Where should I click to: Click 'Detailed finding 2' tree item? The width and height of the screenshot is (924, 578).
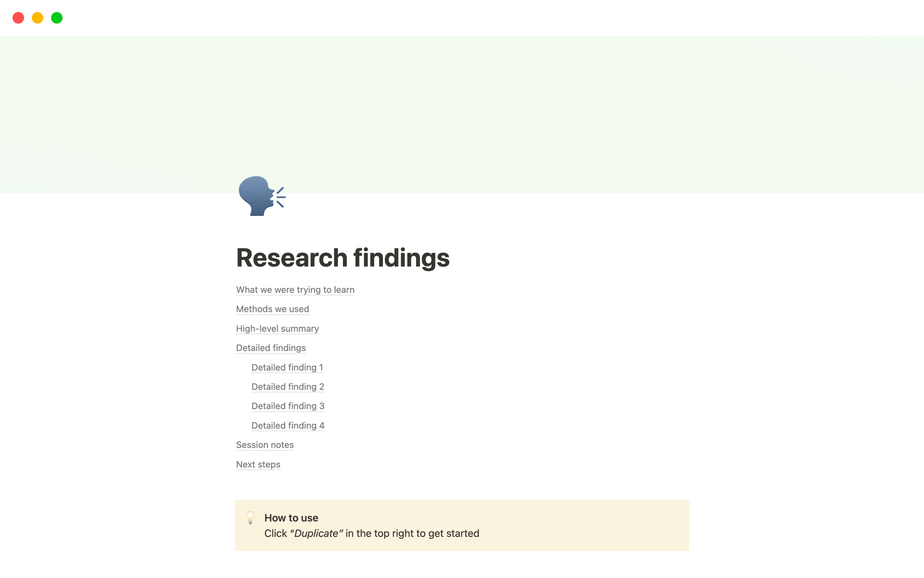[288, 386]
